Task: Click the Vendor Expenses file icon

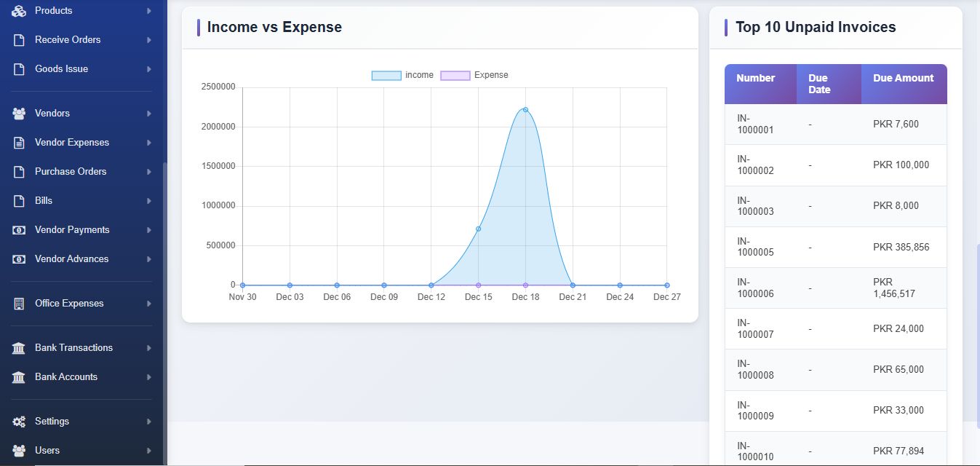Action: 19,143
